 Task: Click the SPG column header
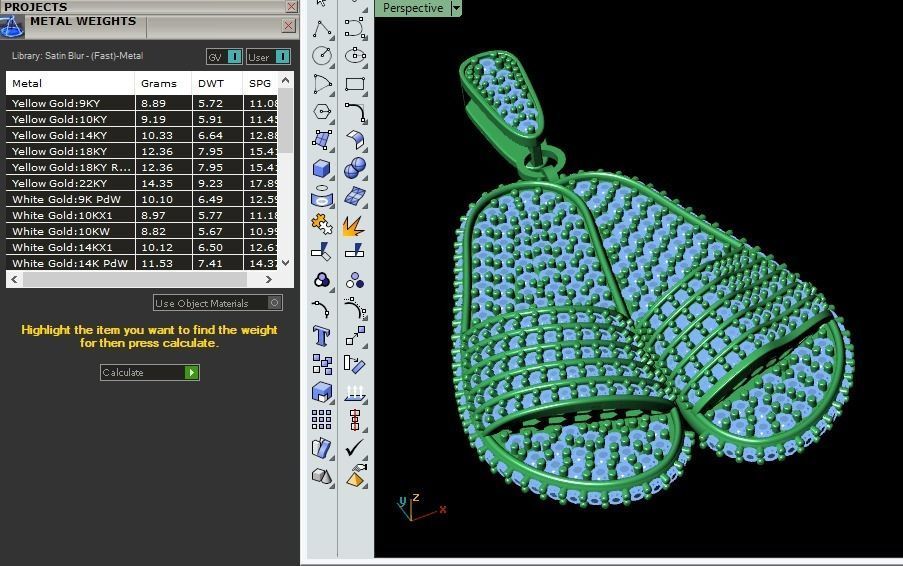[260, 83]
